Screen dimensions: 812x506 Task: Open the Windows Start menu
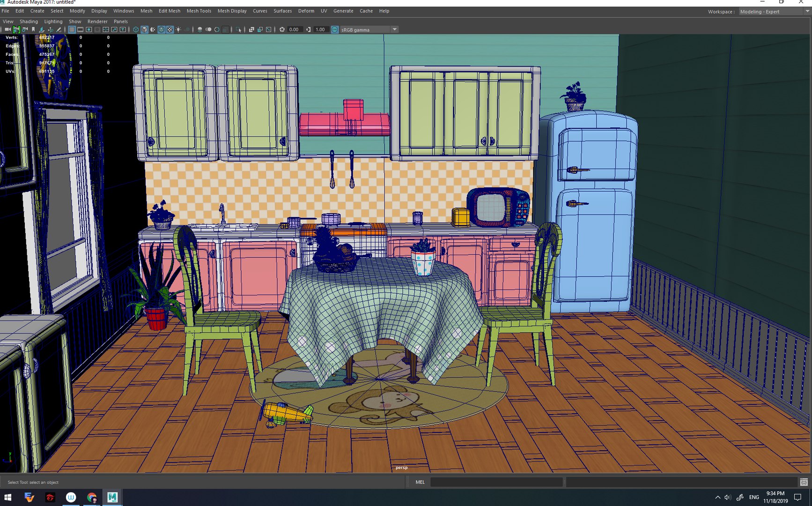pyautogui.click(x=7, y=497)
